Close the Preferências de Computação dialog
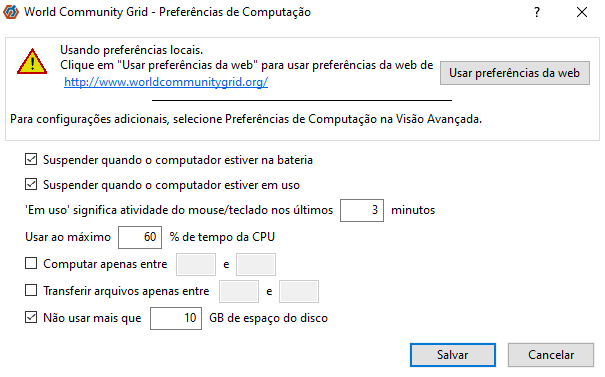Viewport: 605px width, 377px height. pyautogui.click(x=582, y=12)
